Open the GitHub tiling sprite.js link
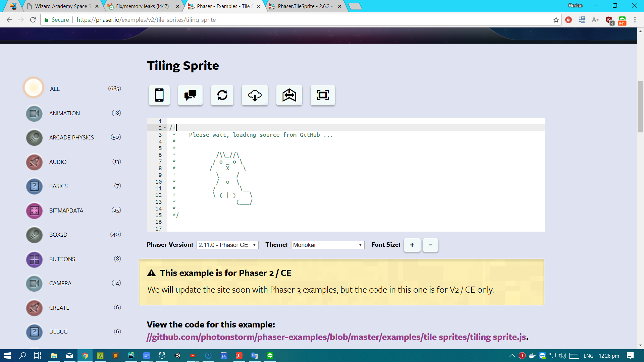Image resolution: width=644 pixels, height=362 pixels. pyautogui.click(x=336, y=337)
